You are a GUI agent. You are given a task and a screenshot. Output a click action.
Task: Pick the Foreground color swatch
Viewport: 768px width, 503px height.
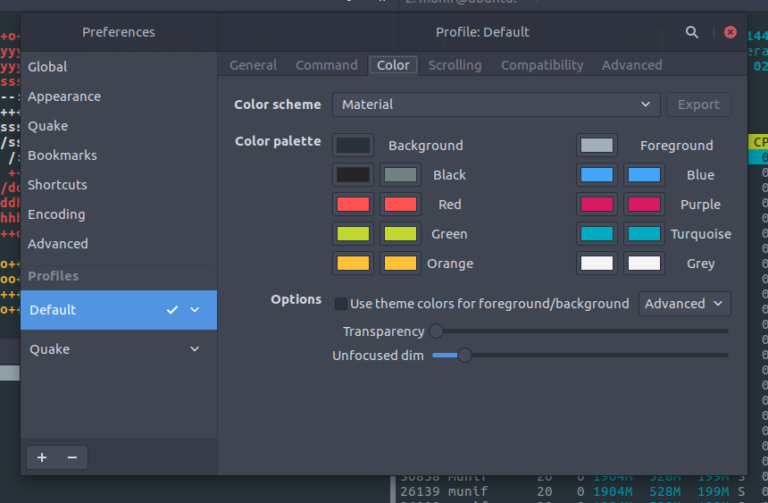(597, 146)
